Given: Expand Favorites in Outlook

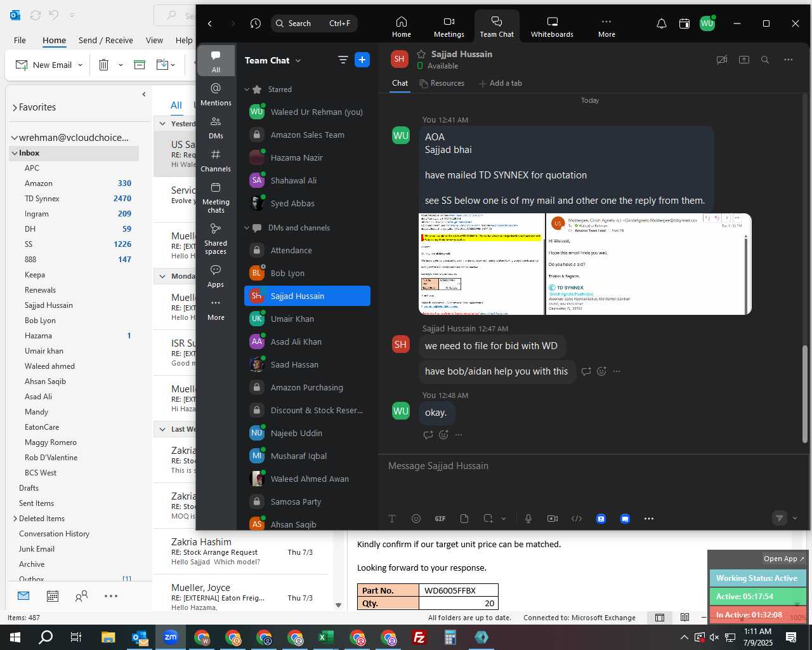Looking at the screenshot, I should pyautogui.click(x=15, y=107).
